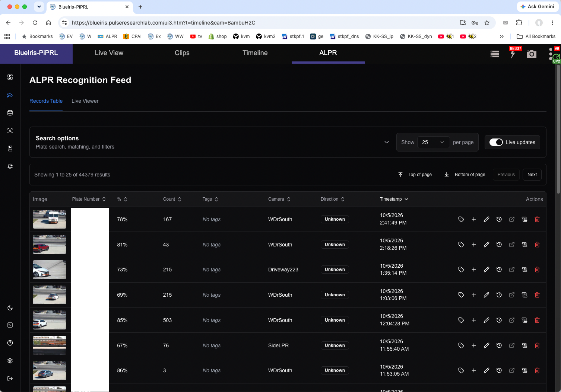The image size is (561, 392).
Task: Click the browser address bar URL
Action: [x=163, y=23]
